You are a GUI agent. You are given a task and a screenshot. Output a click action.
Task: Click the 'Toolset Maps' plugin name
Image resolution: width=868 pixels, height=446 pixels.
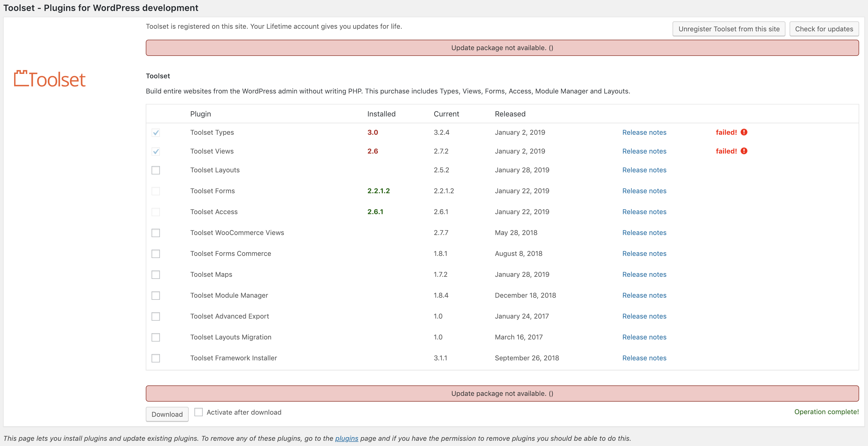click(211, 274)
